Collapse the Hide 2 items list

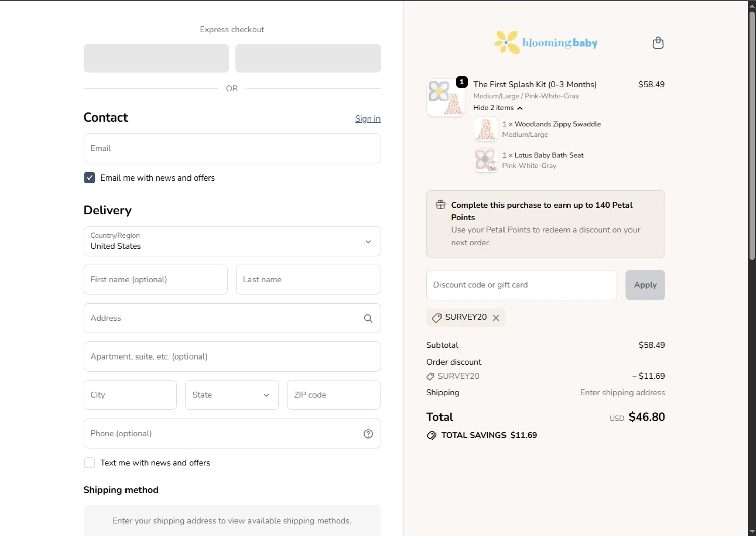click(x=498, y=108)
